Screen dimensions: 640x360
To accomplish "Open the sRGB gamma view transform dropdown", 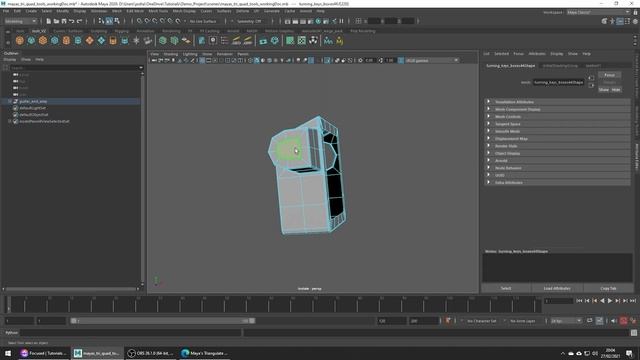I will pos(432,60).
